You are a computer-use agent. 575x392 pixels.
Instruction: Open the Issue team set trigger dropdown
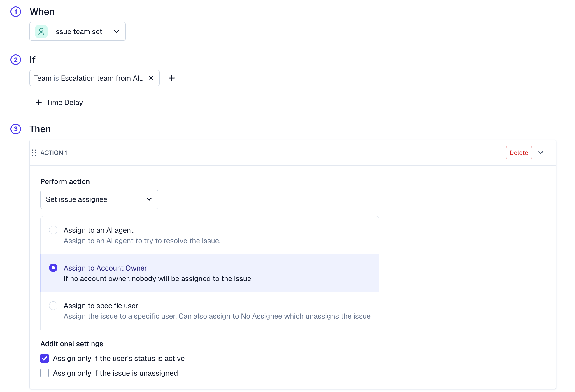pyautogui.click(x=78, y=31)
